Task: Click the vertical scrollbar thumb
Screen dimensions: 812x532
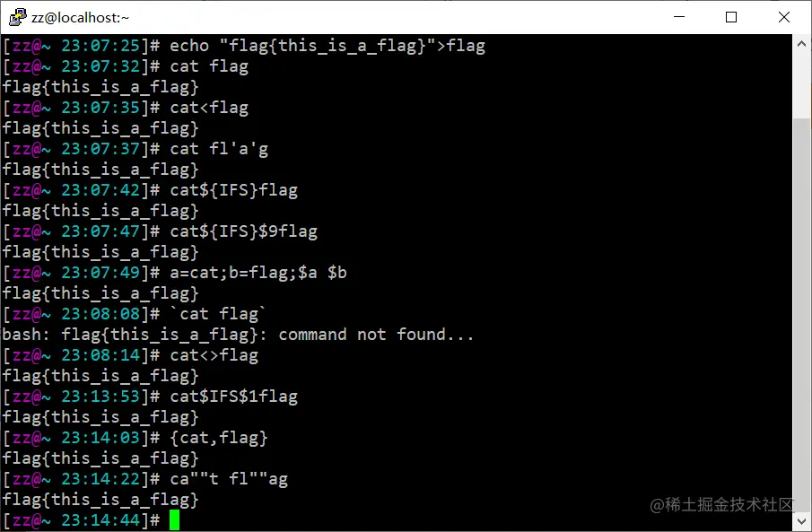Action: 802,314
